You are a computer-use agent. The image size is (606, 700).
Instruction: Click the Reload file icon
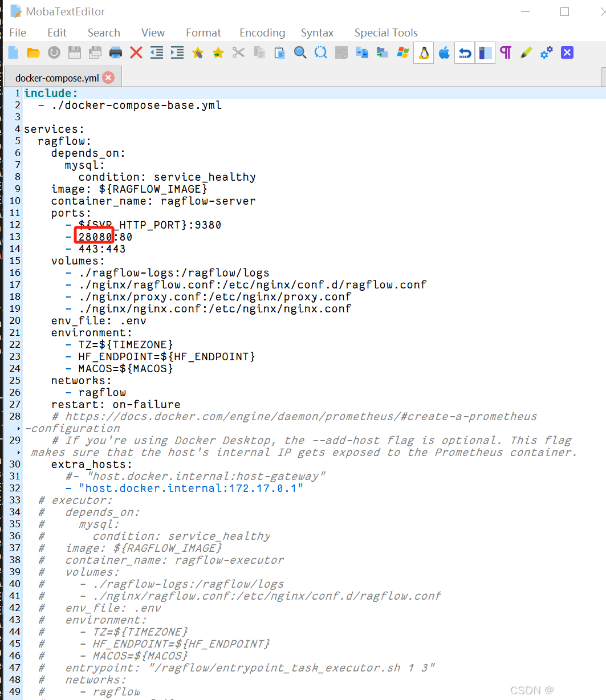click(x=54, y=53)
